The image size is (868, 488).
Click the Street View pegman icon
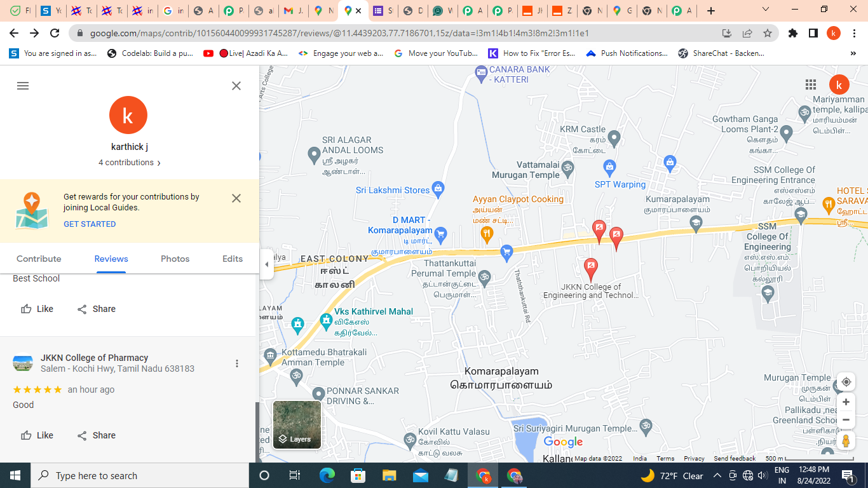tap(846, 440)
